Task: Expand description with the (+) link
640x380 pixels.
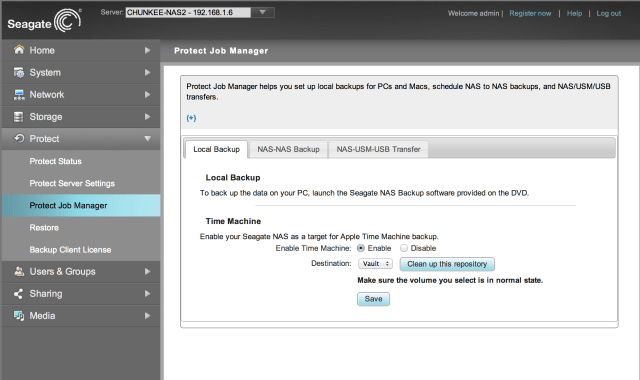Action: point(191,118)
